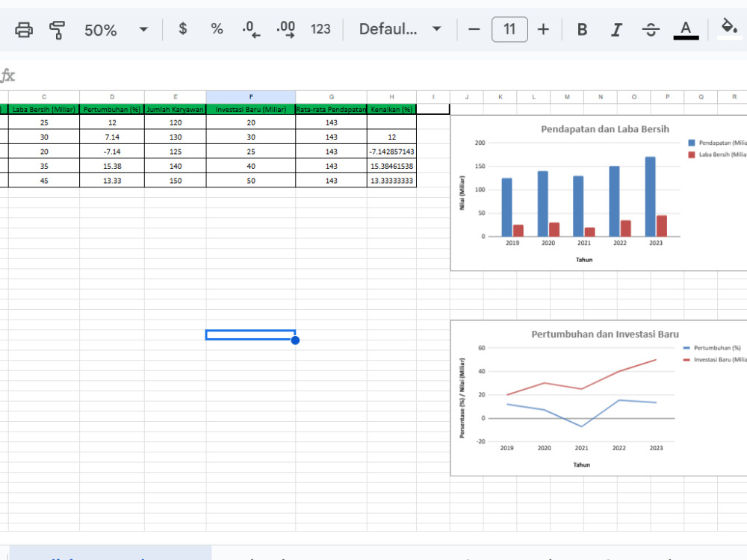747x560 pixels.
Task: Select the Jumlah Karyawan cell with 125
Action: pyautogui.click(x=176, y=152)
